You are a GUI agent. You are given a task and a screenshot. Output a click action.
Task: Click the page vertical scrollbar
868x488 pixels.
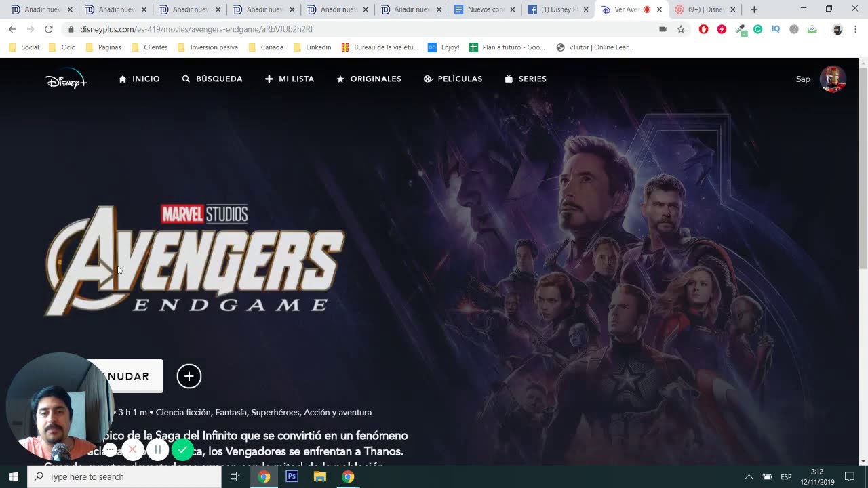pos(863,167)
